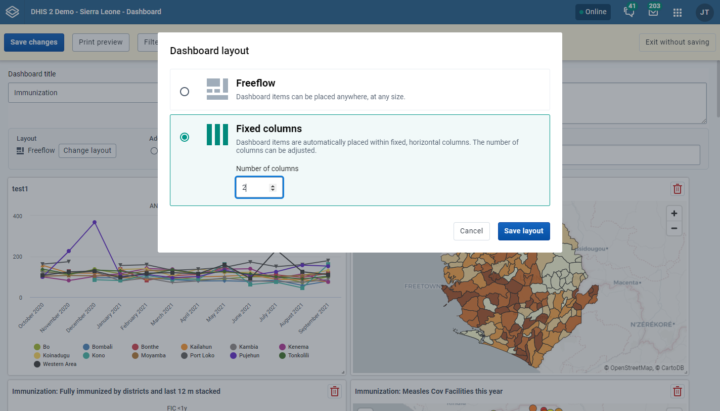Click the Fixed columns layout icon
Viewport: 720px width, 411px height.
pos(217,135)
